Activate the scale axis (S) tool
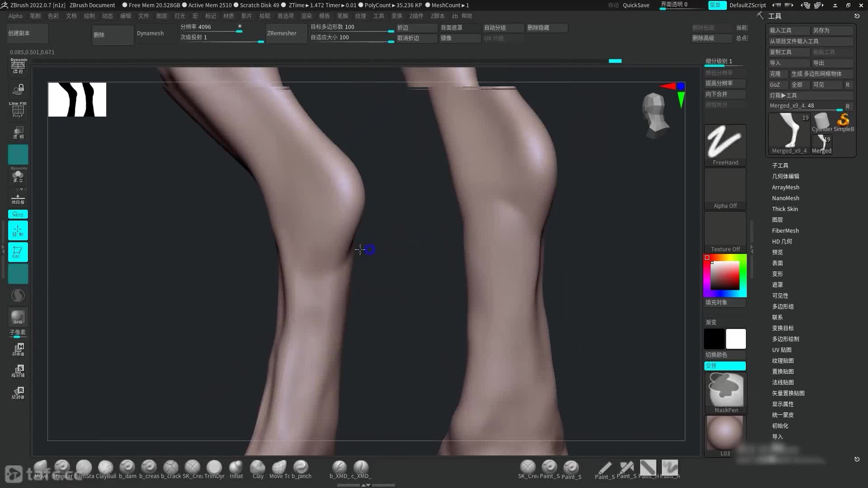 point(18,371)
